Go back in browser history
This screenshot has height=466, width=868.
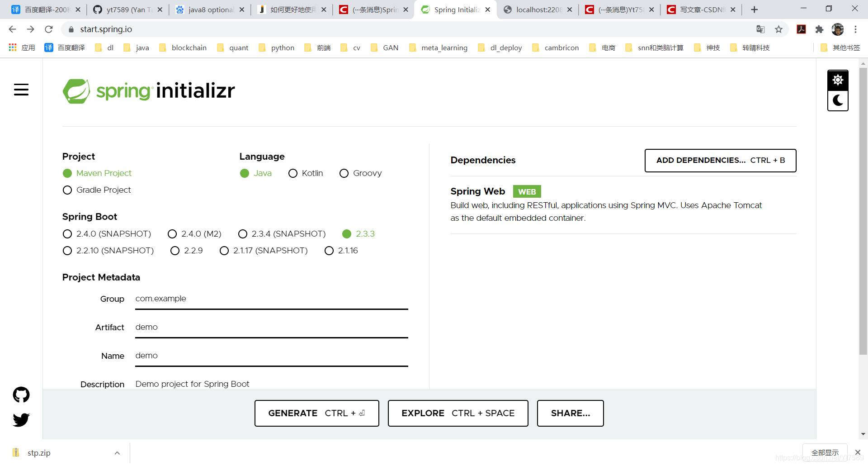tap(12, 29)
